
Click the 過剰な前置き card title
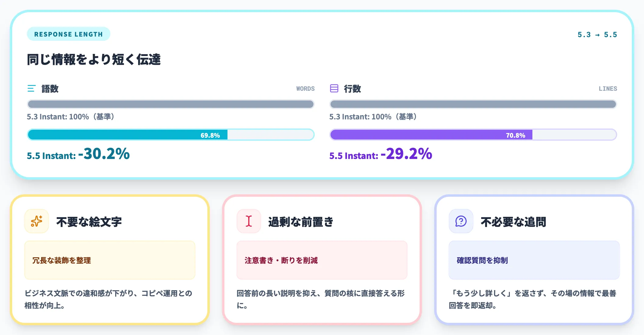point(301,222)
